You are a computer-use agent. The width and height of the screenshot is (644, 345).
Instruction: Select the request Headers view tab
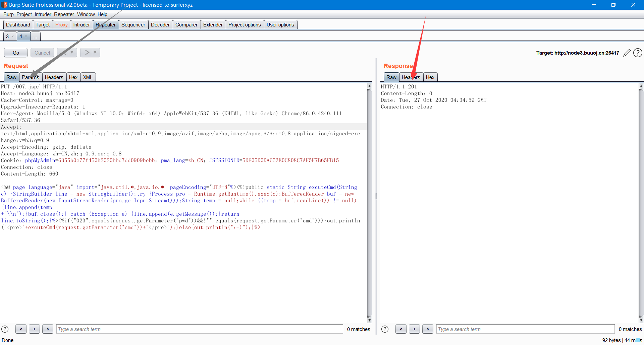54,77
